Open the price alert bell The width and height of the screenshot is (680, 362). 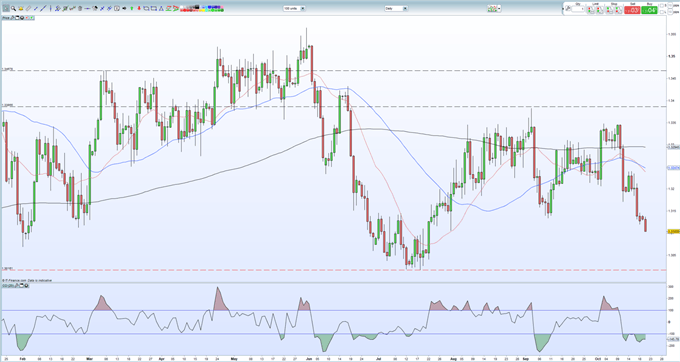21,8
